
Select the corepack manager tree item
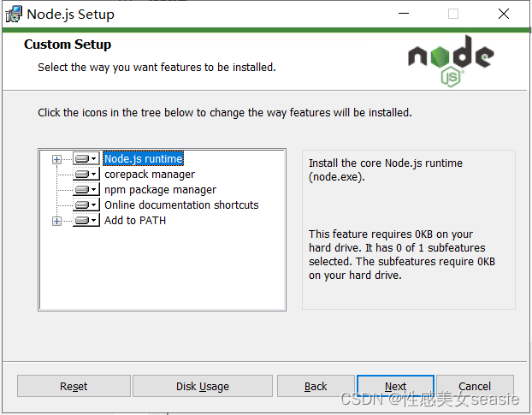pyautogui.click(x=150, y=175)
